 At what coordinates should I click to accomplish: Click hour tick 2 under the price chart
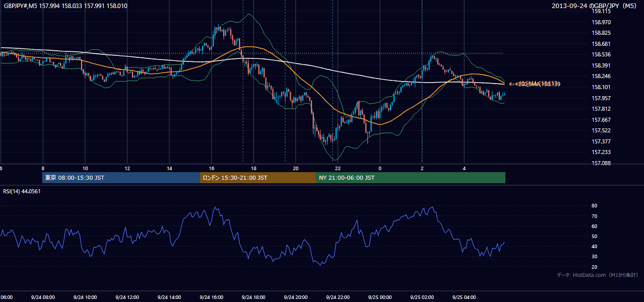422,168
